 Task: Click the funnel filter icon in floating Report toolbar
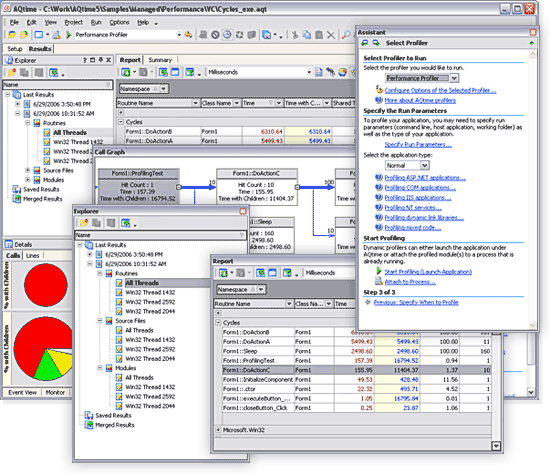(287, 273)
